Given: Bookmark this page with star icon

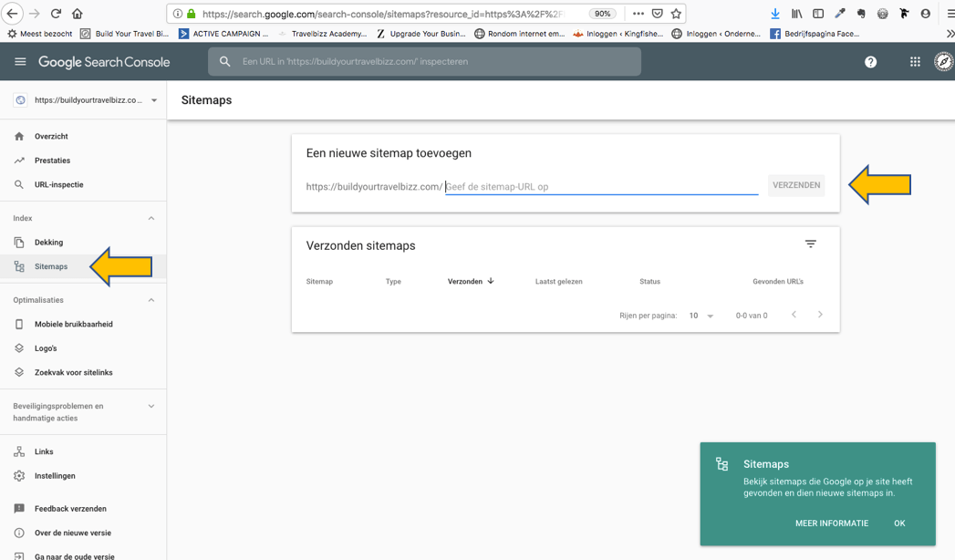Looking at the screenshot, I should (x=676, y=14).
